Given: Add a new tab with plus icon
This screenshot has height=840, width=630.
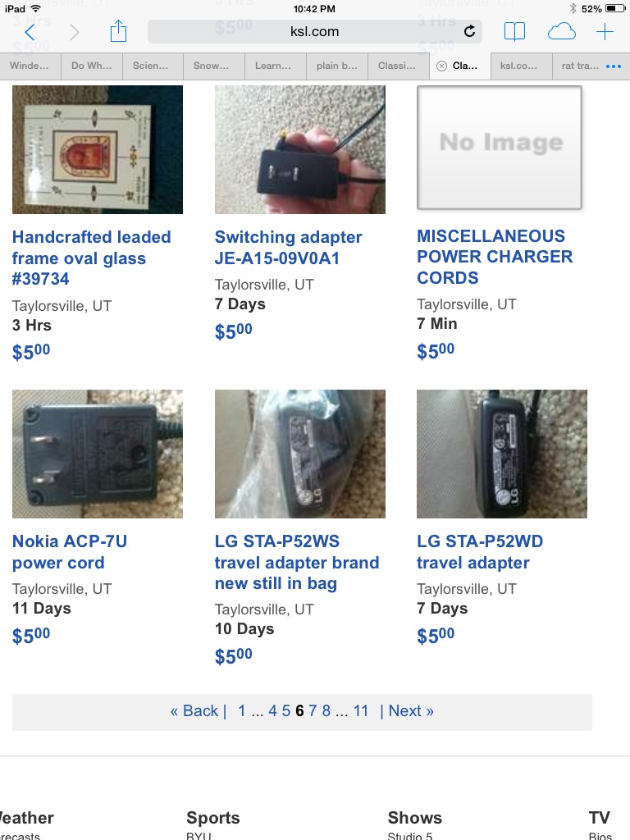Looking at the screenshot, I should pos(605,32).
